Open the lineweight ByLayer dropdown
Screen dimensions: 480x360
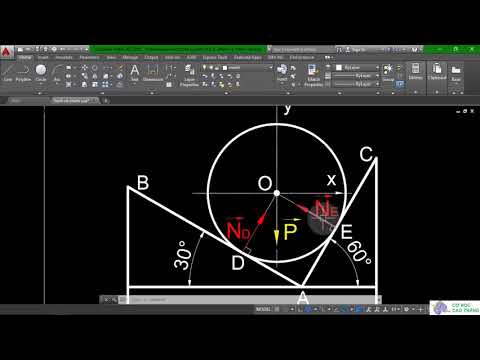pyautogui.click(x=356, y=76)
